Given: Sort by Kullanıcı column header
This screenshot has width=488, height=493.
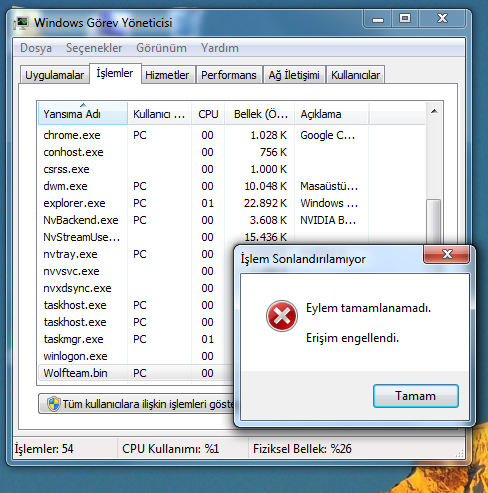Looking at the screenshot, I should coord(159,114).
